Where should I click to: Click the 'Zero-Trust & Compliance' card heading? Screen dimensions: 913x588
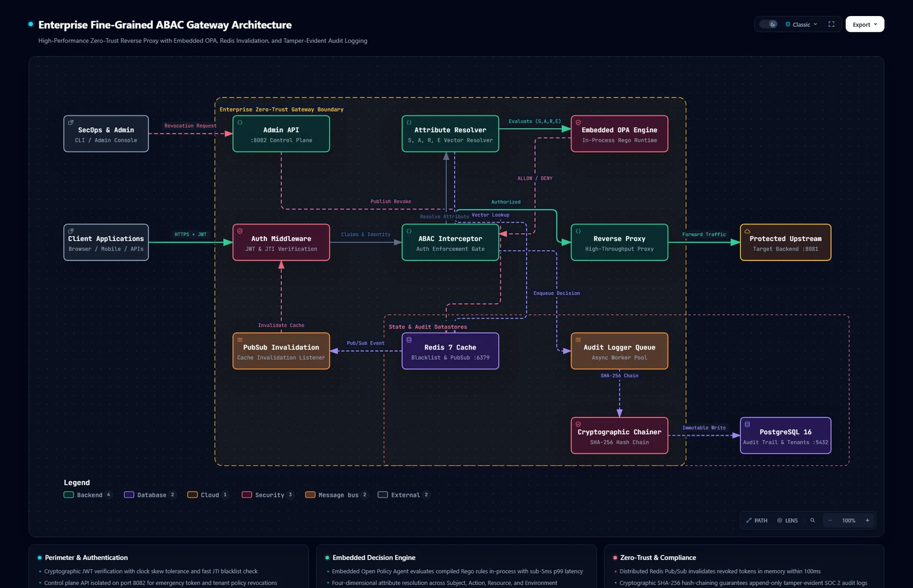tap(658, 558)
